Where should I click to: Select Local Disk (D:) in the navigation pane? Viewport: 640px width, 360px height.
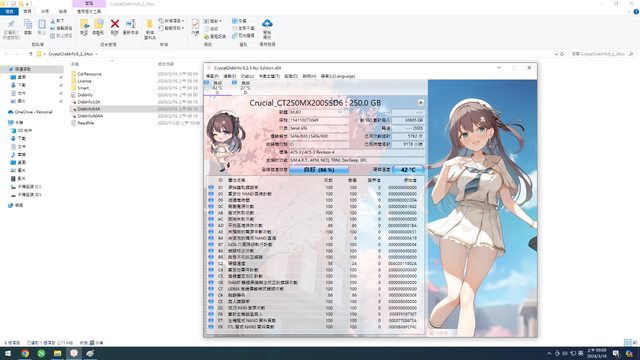(x=29, y=195)
